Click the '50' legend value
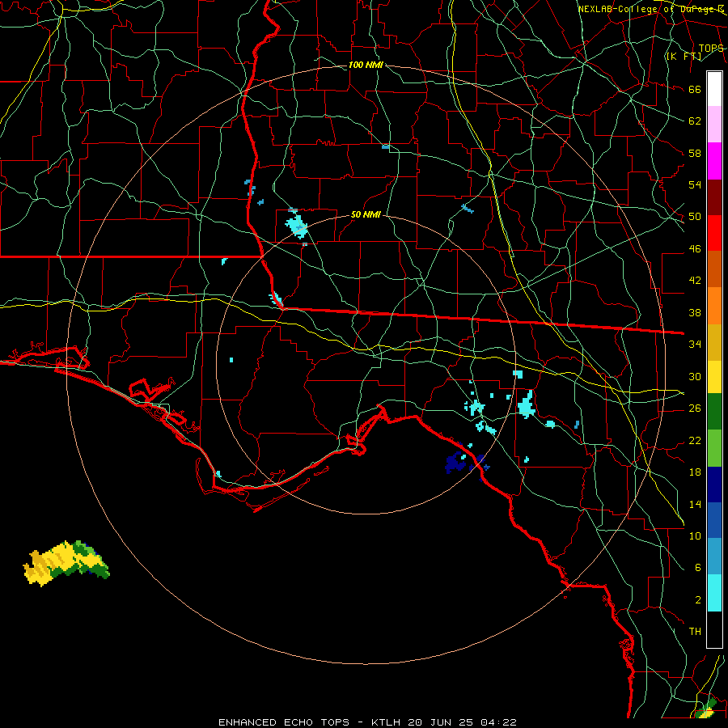 [x=695, y=217]
